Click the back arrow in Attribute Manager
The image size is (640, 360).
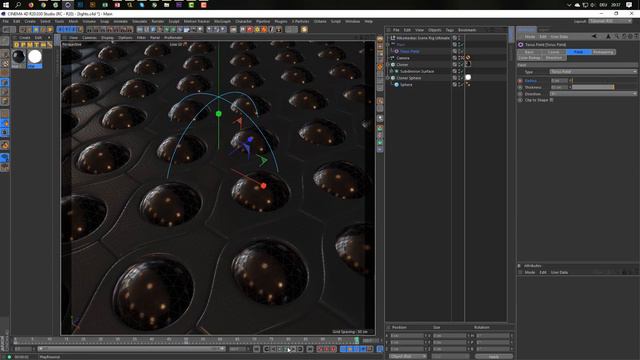tap(594, 37)
